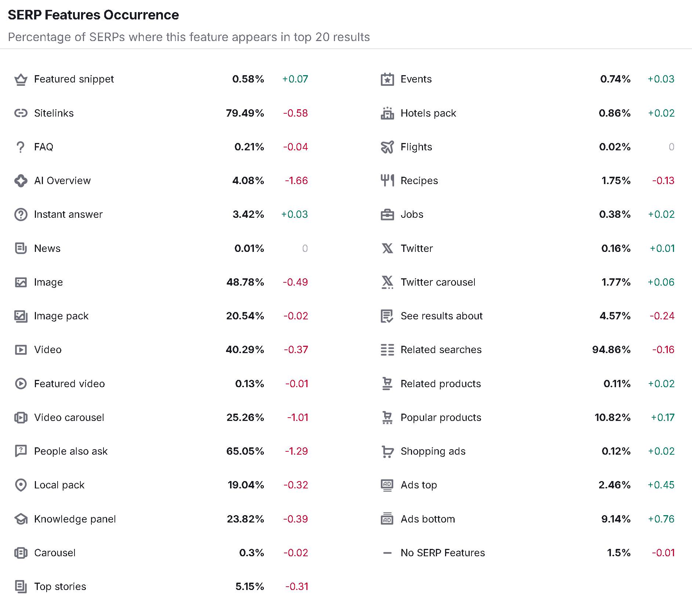Click the Local pack map pin icon
This screenshot has height=616, width=692.
(x=21, y=485)
